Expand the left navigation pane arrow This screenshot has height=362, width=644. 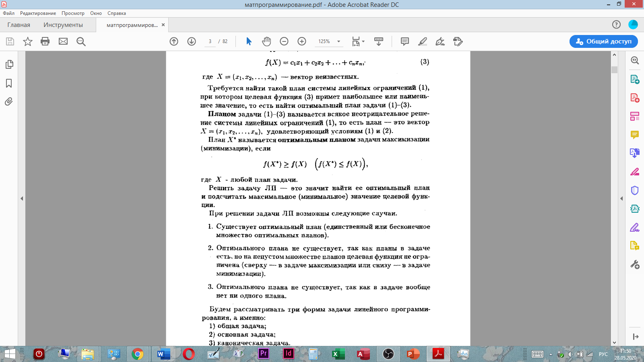point(22,198)
